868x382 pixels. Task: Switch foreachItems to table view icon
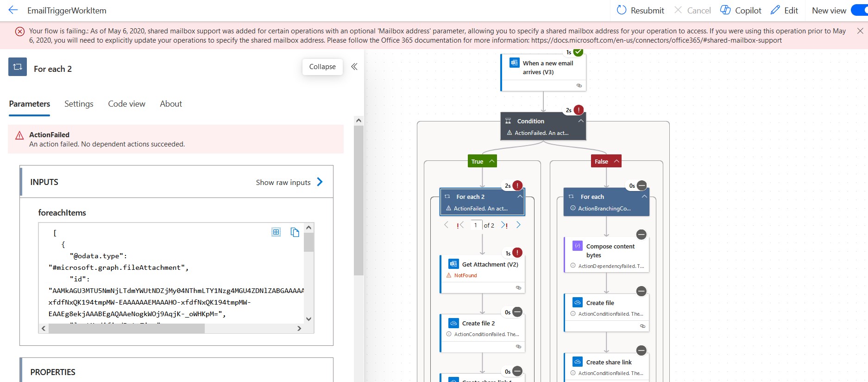(276, 232)
